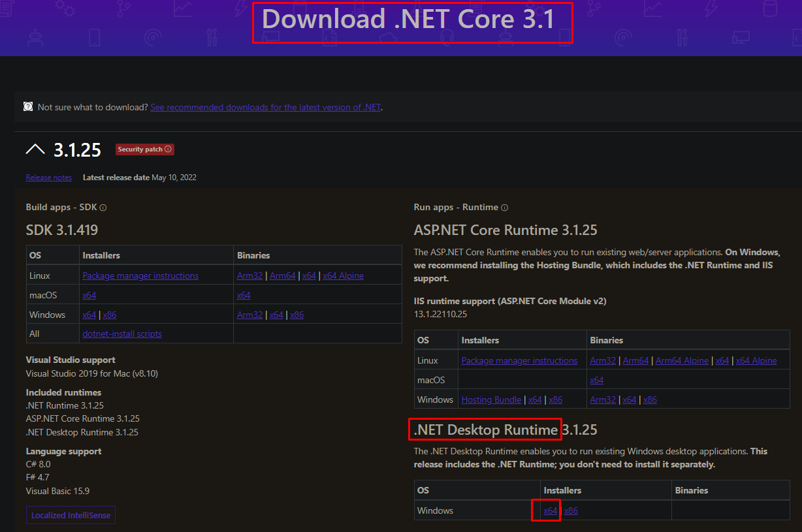Viewport: 802px width, 532px height.
Task: Click the F# 4.7 language entry
Action: [37, 477]
